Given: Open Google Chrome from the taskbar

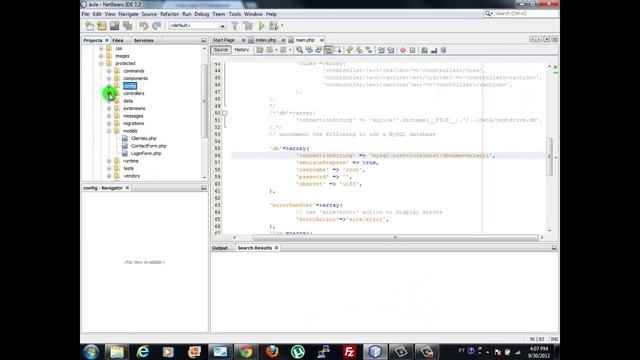Looking at the screenshot, I should [246, 352].
